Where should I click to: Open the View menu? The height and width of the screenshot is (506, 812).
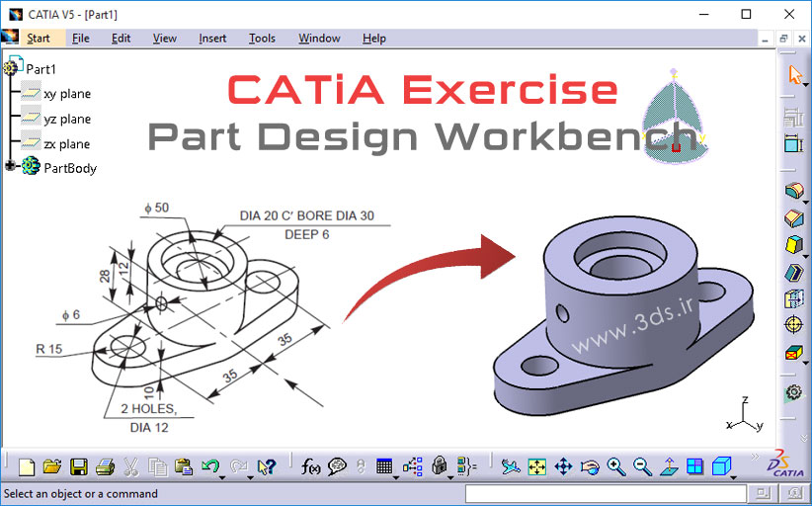pyautogui.click(x=165, y=39)
